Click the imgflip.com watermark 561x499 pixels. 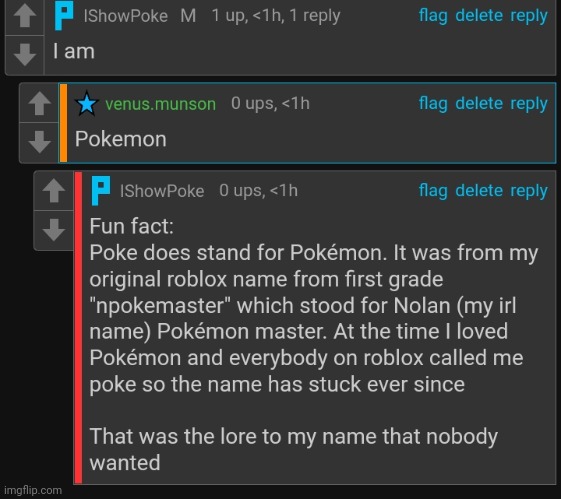click(x=33, y=490)
